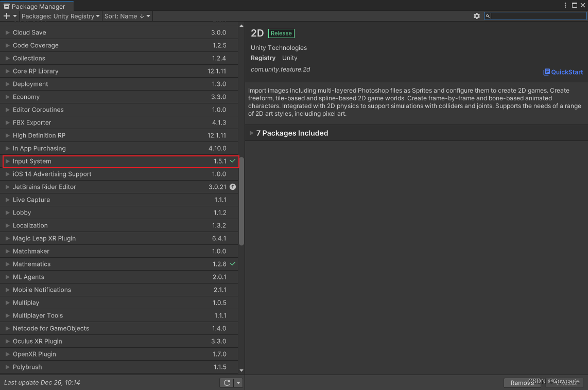Click the Last update Dec 26 status text

pos(42,382)
